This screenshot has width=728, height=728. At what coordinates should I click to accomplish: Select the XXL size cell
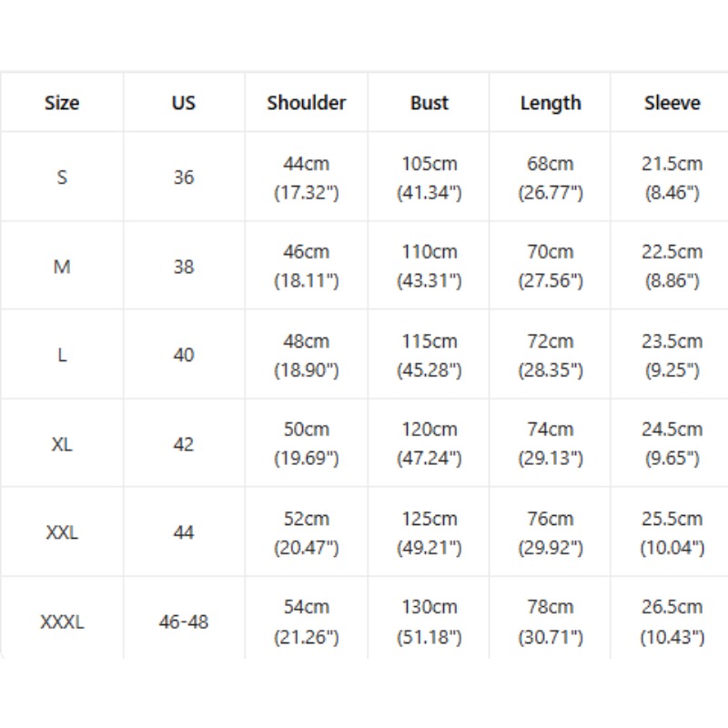point(62,532)
